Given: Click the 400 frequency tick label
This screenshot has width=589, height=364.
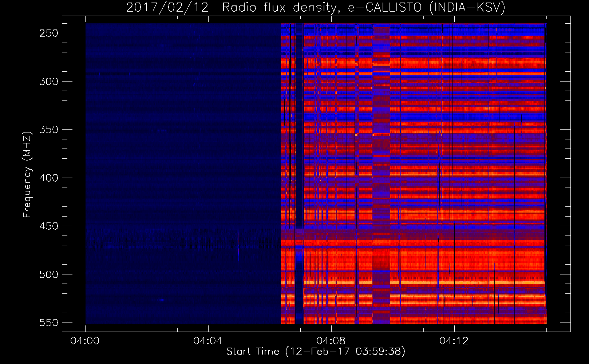Looking at the screenshot, I should (x=49, y=178).
